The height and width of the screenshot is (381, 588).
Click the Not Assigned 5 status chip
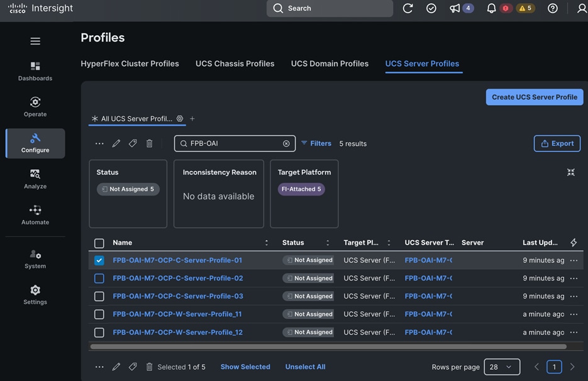point(128,189)
